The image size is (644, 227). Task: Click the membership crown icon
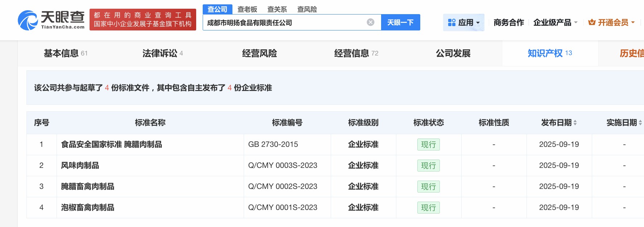pyautogui.click(x=592, y=22)
